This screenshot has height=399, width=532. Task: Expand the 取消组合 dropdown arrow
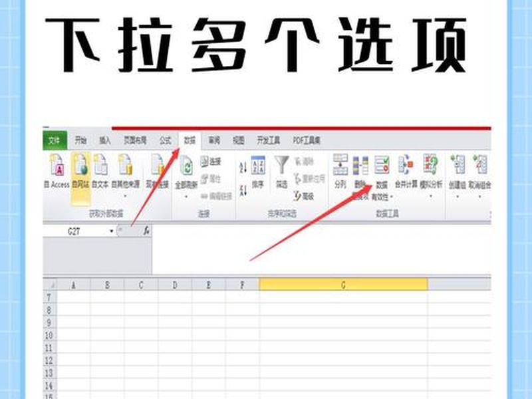point(479,196)
